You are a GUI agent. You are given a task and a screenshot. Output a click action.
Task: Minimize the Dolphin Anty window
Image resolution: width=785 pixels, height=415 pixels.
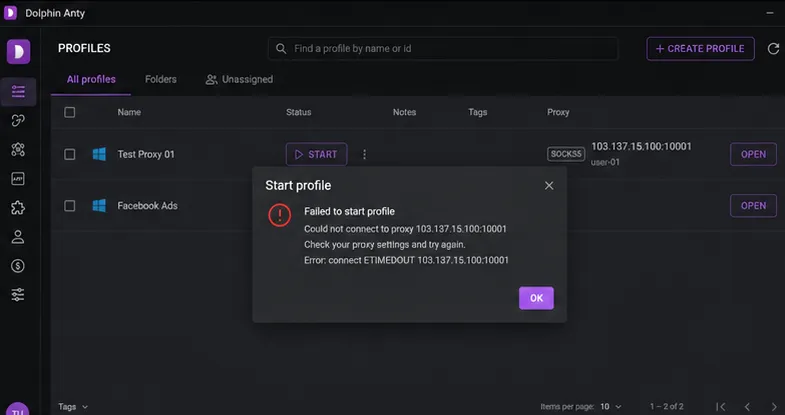click(x=770, y=13)
